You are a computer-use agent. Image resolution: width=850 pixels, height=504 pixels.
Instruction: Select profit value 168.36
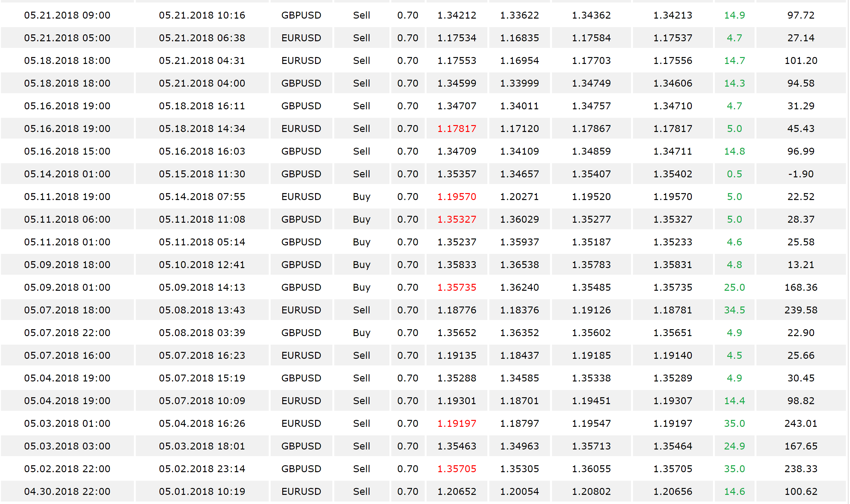[801, 288]
